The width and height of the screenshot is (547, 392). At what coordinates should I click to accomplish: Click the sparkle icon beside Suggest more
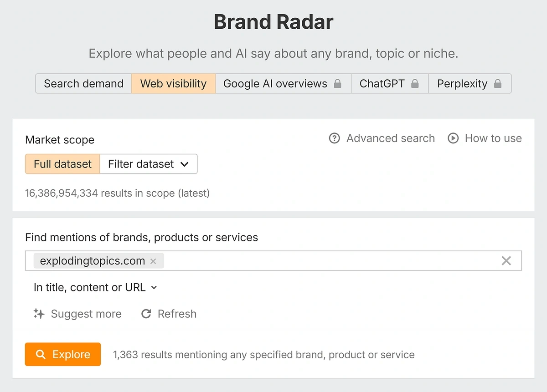39,314
